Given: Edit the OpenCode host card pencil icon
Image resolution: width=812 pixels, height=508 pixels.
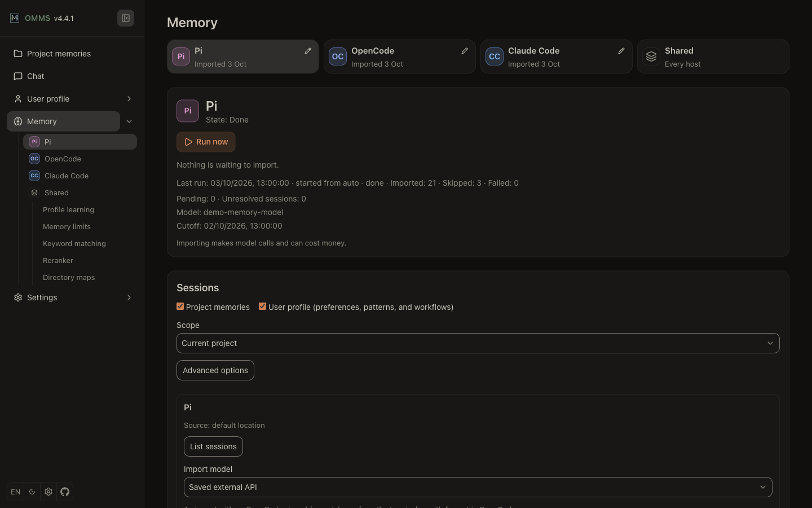Looking at the screenshot, I should pyautogui.click(x=465, y=51).
